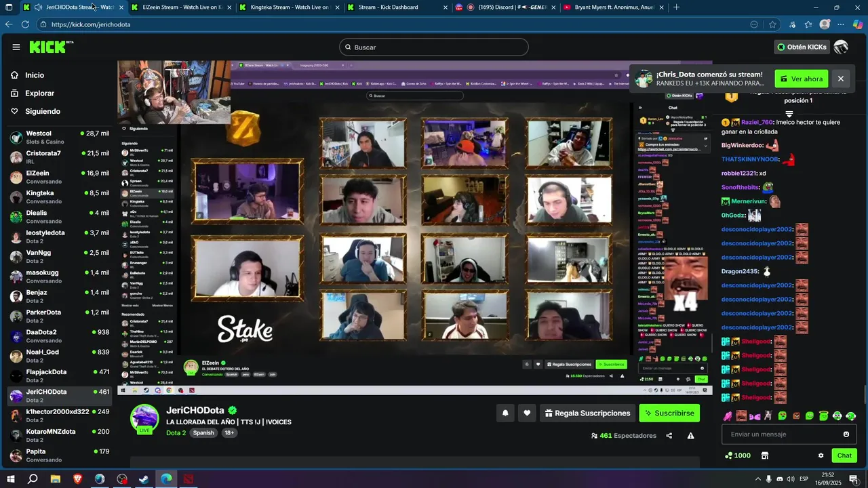Collapse the chat panel with arrow
Image resolution: width=868 pixels, height=488 pixels.
tap(789, 114)
